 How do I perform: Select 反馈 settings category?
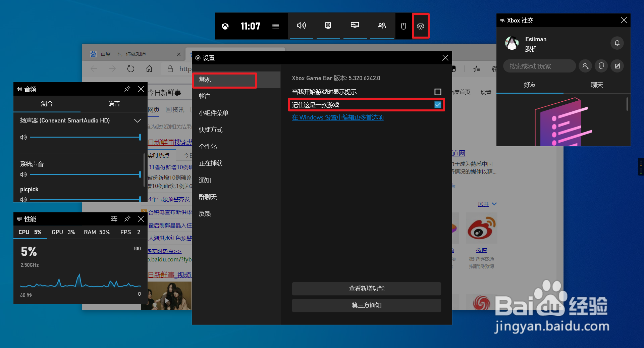236,213
